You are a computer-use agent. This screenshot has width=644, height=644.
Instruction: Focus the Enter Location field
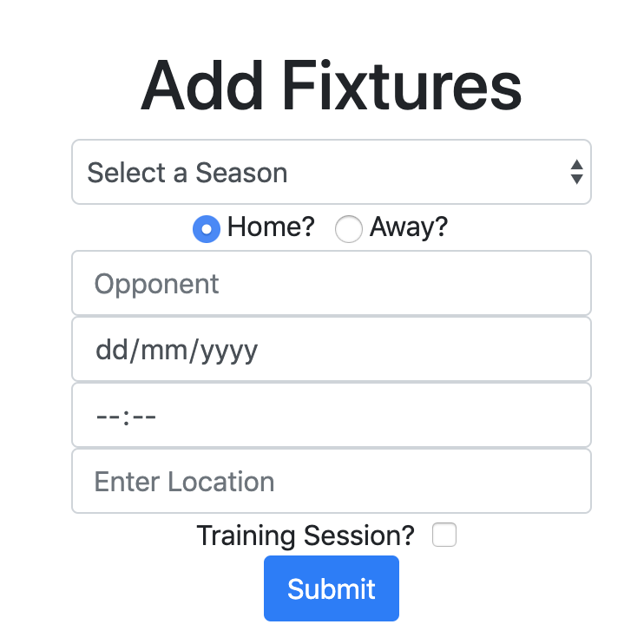331,482
